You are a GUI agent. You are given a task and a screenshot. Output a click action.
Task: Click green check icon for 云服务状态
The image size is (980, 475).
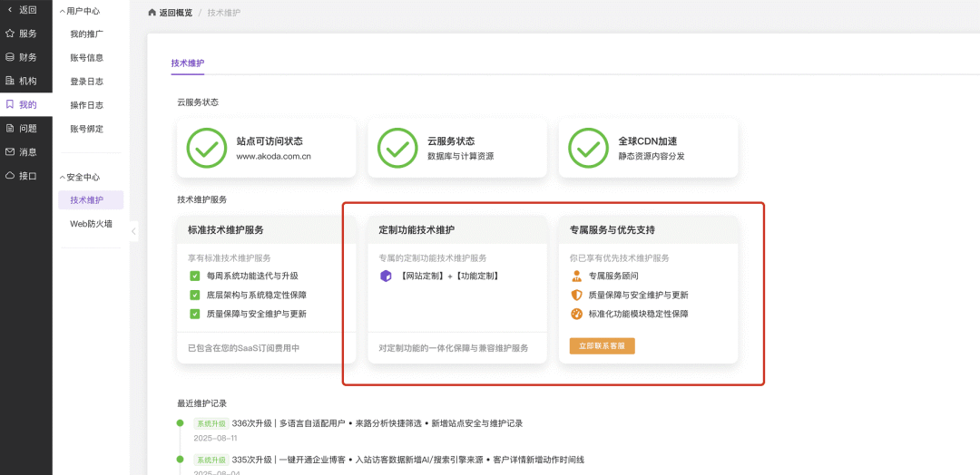click(x=397, y=148)
